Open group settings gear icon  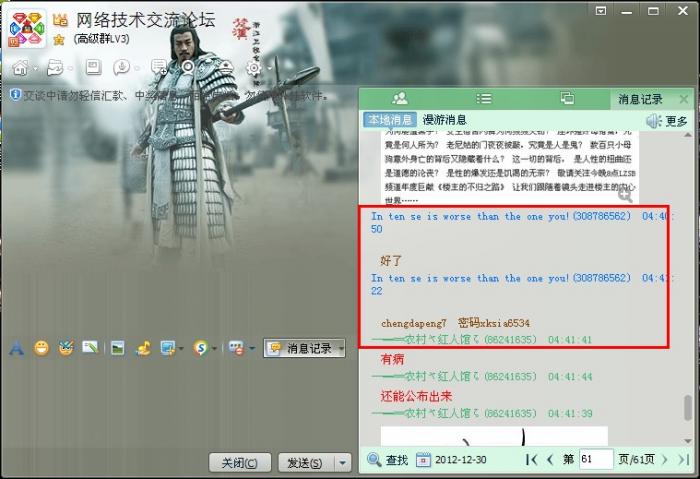click(254, 68)
